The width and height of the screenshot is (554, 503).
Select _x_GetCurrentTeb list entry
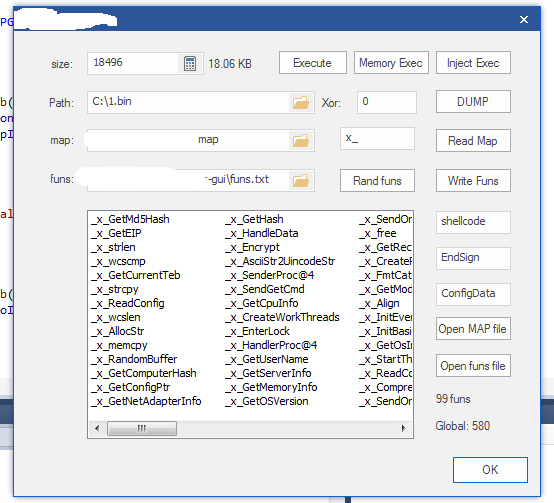(x=136, y=275)
